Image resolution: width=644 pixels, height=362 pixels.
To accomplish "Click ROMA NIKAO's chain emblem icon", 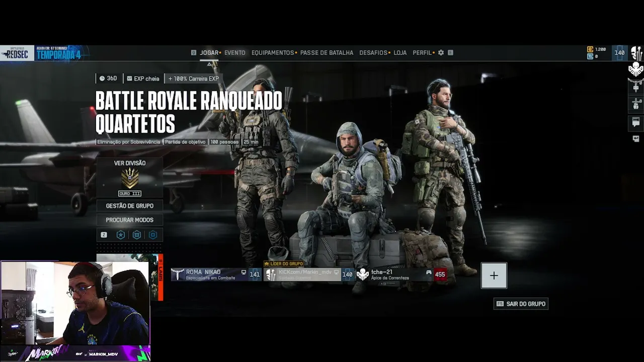I will point(178,275).
